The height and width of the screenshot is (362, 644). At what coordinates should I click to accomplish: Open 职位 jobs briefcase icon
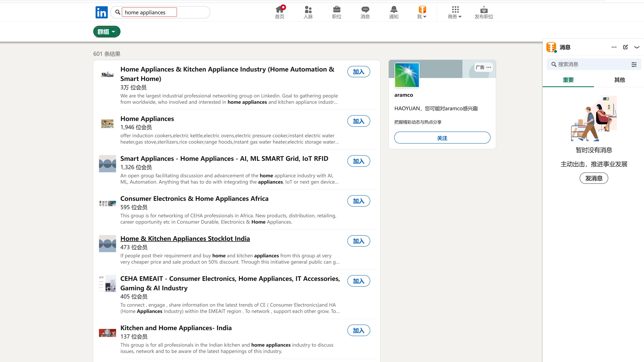coord(337,12)
